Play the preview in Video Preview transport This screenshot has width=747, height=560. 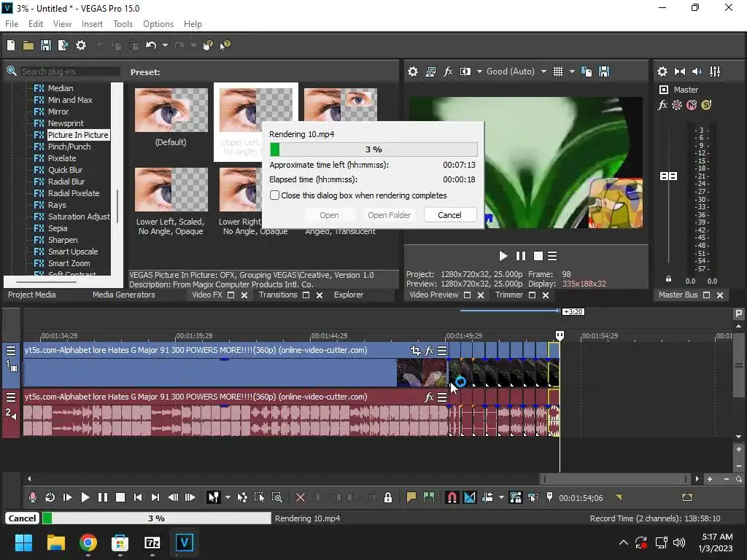click(x=503, y=256)
